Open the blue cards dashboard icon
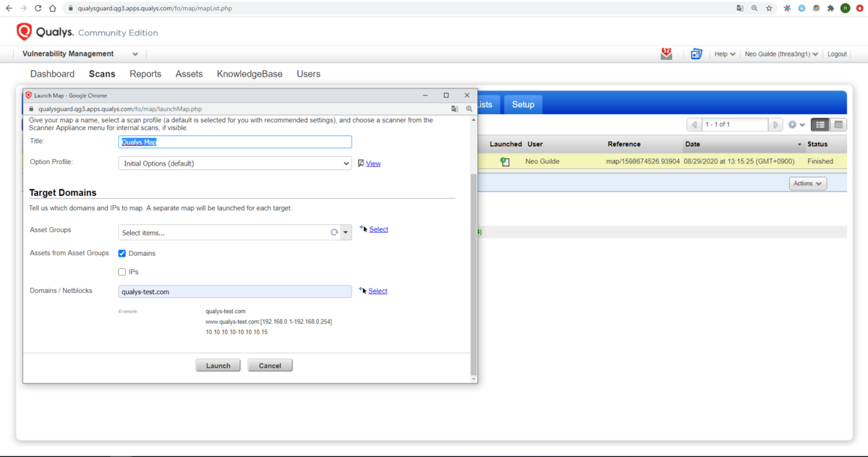The height and width of the screenshot is (457, 868). [696, 54]
